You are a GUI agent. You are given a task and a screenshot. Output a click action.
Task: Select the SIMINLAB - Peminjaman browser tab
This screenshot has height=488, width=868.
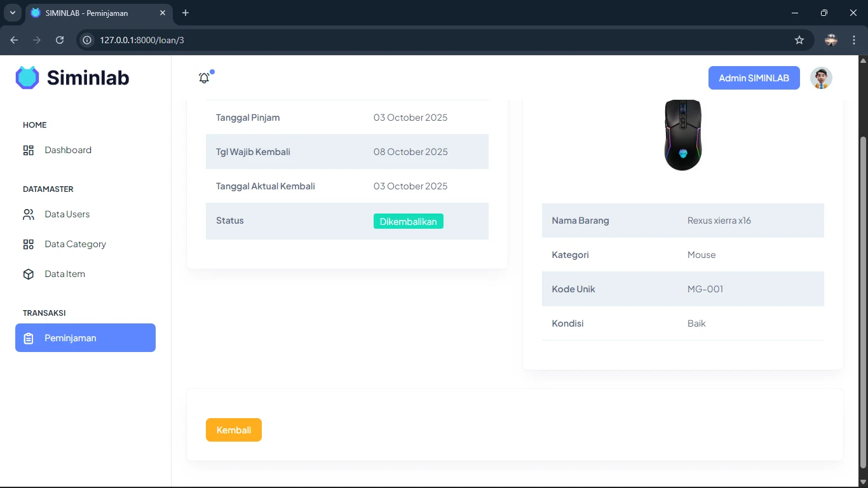pyautogui.click(x=95, y=13)
